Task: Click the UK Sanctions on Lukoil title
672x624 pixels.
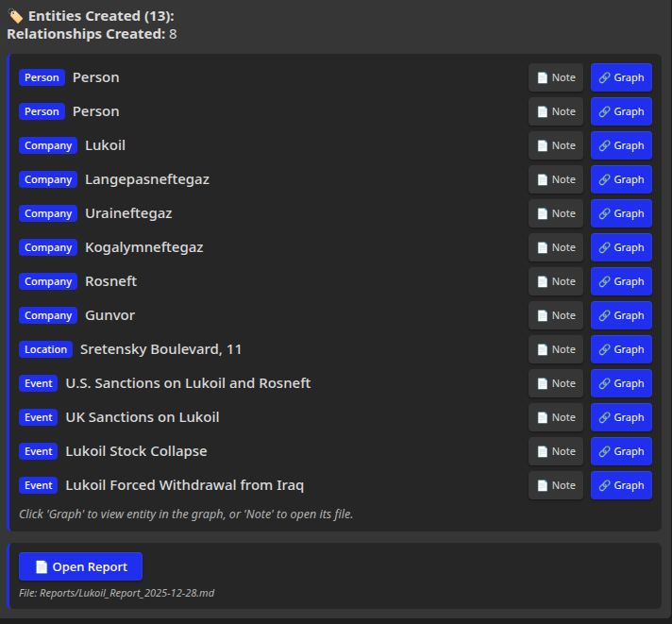Action: coord(143,417)
